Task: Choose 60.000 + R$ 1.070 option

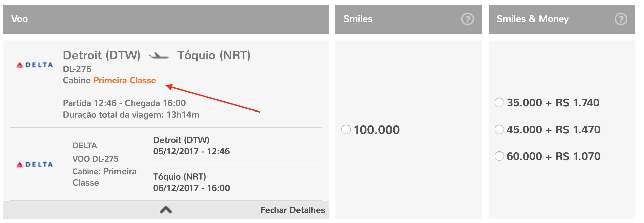Action: (x=499, y=156)
